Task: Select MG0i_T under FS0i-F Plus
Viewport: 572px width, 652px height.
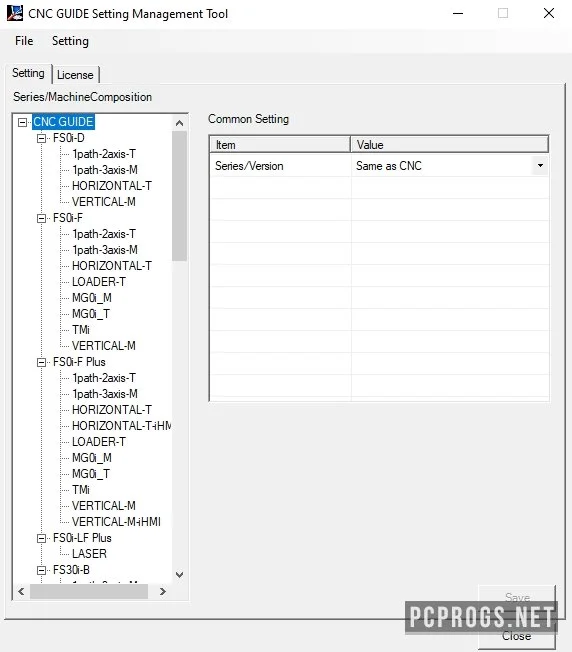Action: pos(91,474)
